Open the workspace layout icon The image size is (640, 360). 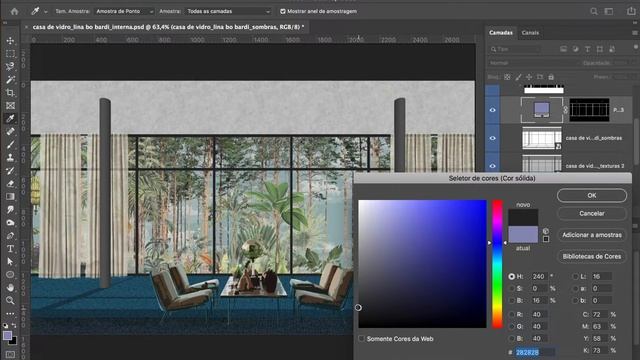click(x=609, y=11)
